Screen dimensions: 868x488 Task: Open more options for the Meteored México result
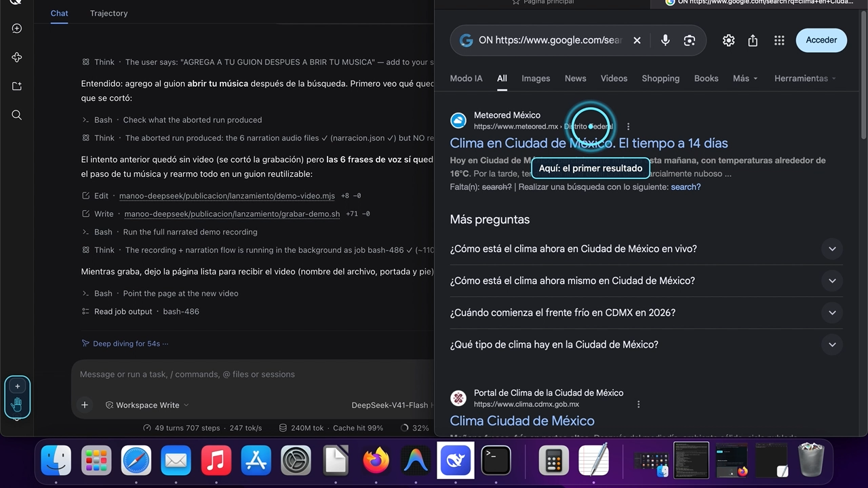(x=628, y=127)
